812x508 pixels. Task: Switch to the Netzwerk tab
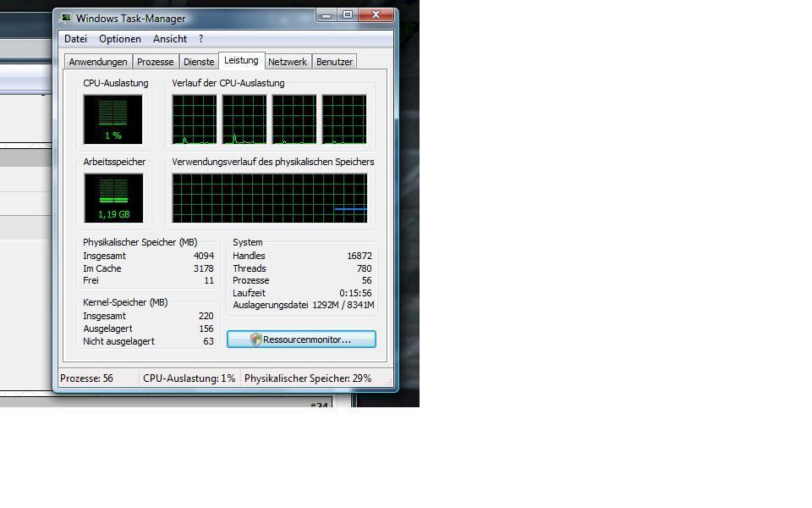click(288, 62)
